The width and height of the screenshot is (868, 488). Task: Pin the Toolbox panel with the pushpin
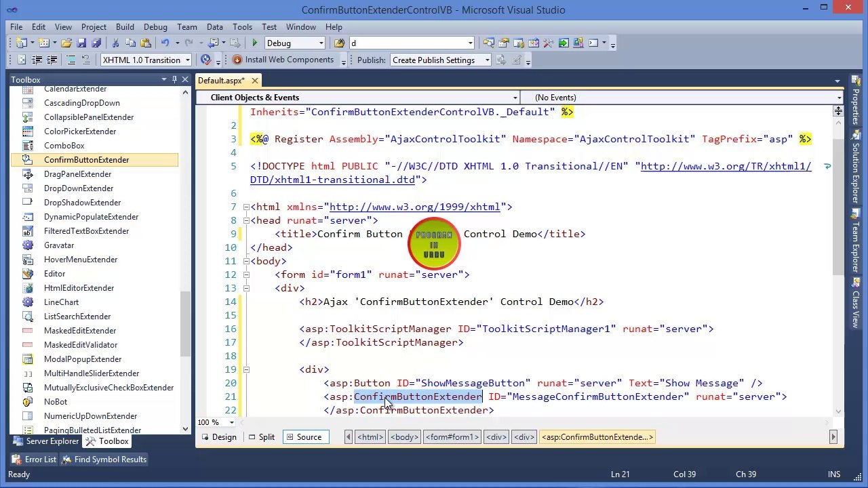tap(174, 79)
